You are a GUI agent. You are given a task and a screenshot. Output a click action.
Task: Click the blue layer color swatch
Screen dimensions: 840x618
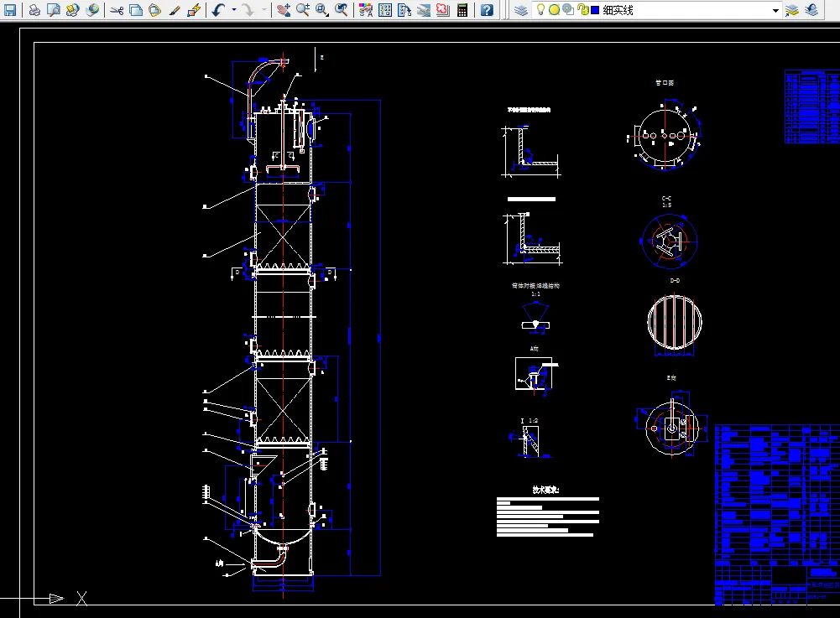coord(595,10)
